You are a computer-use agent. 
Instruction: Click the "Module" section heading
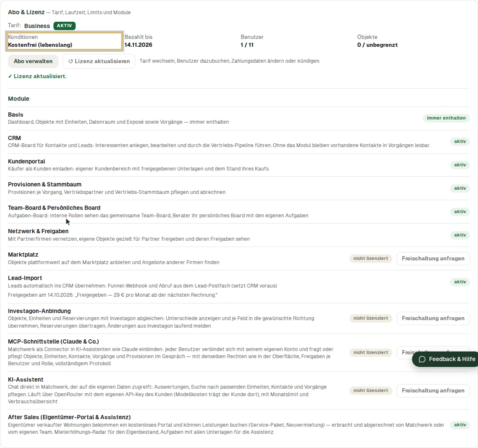coord(19,99)
